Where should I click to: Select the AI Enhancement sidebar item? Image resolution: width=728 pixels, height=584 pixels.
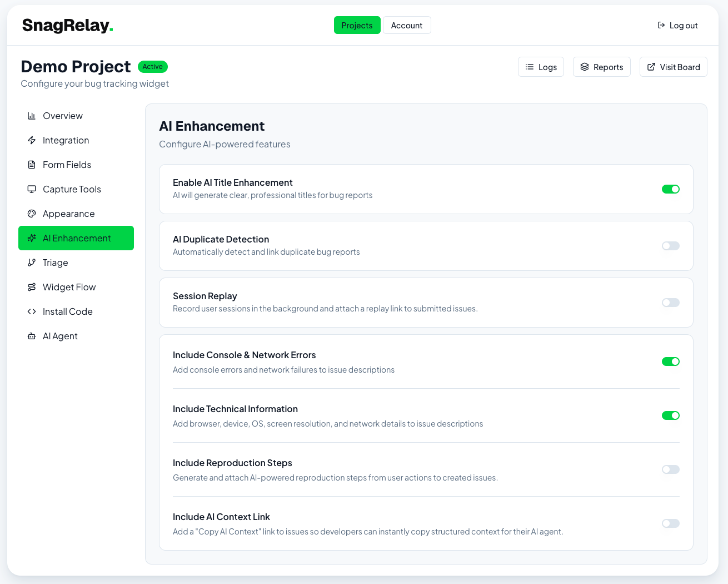click(x=76, y=238)
